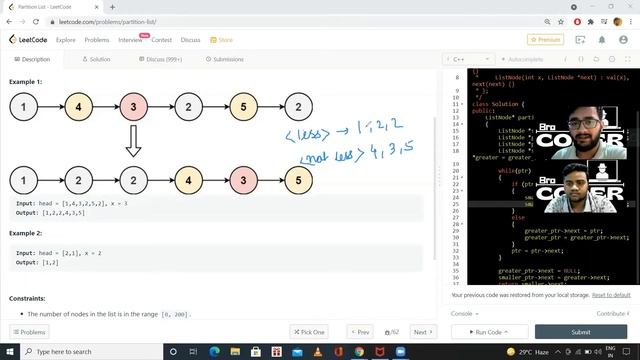The image size is (640, 360).
Task: Switch to the Description tab
Action: coord(32,59)
